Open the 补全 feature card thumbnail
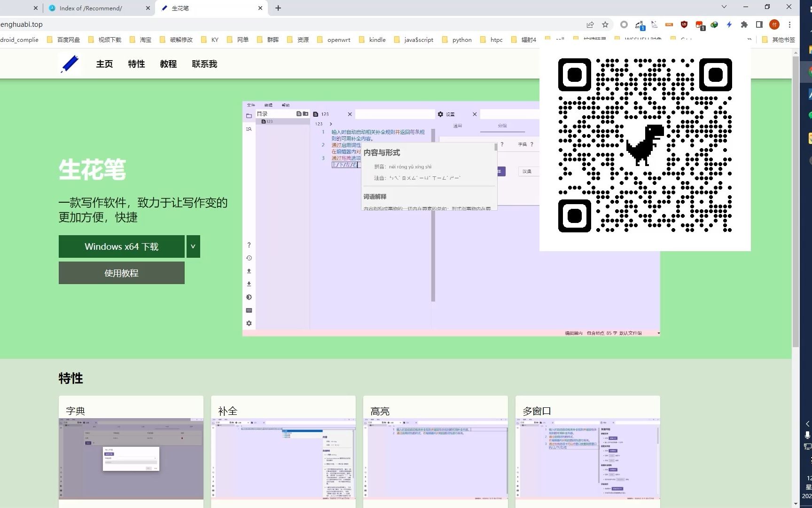812x508 pixels. [283, 459]
